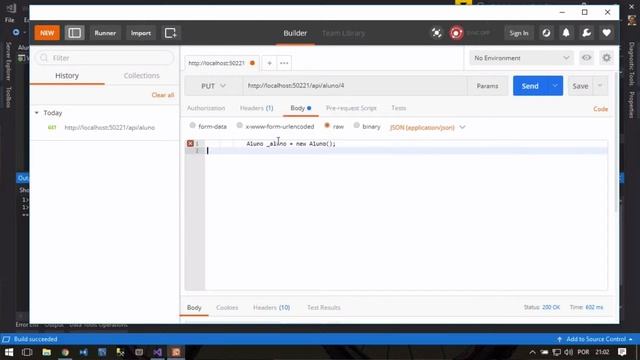Open manage environments gear icon
Screen dimensions: 640x360
[x=607, y=58]
